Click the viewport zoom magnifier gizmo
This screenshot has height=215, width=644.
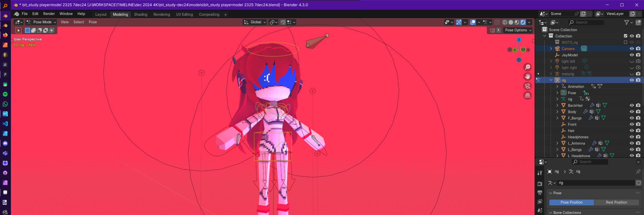[x=527, y=67]
